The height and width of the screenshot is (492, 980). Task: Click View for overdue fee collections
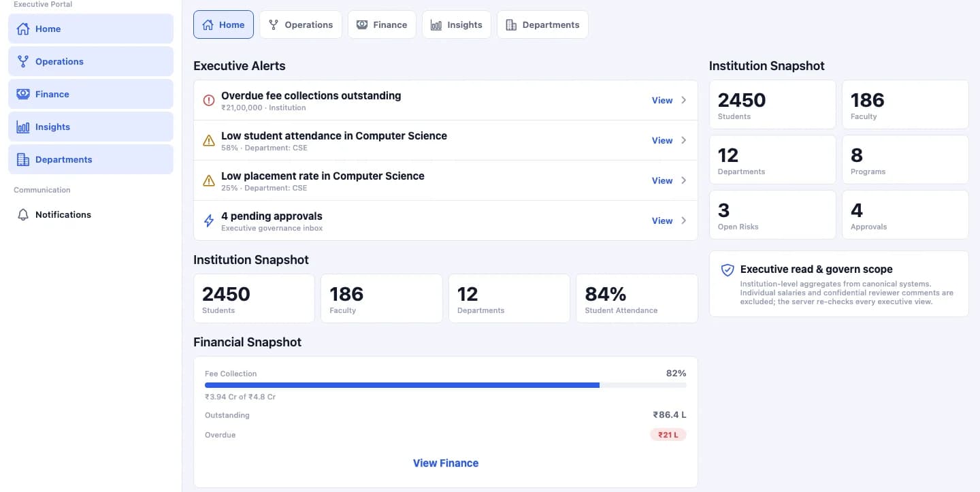pos(662,100)
